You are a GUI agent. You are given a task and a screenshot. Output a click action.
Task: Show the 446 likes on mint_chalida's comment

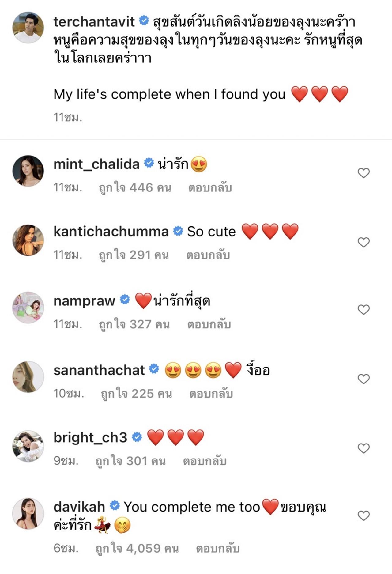pyautogui.click(x=135, y=188)
